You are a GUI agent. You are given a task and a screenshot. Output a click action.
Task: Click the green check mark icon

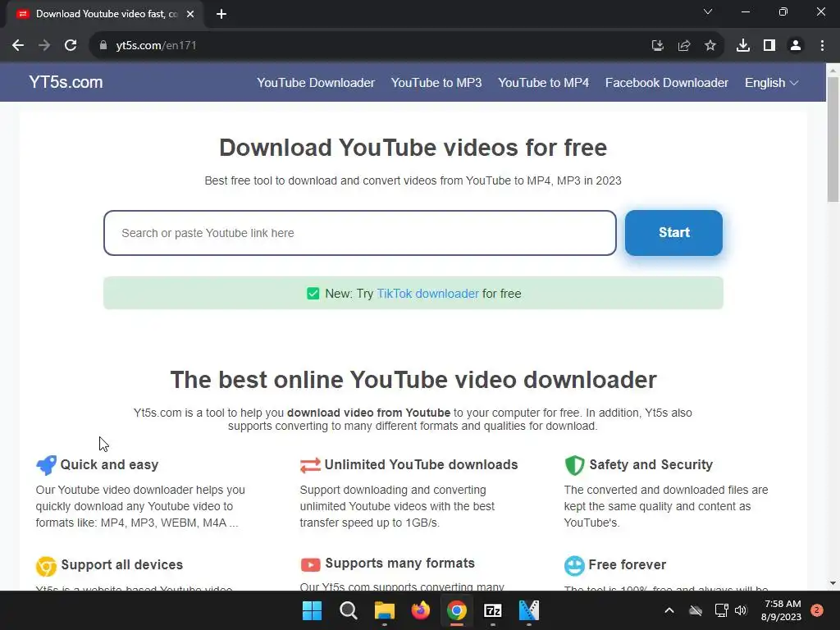point(313,294)
